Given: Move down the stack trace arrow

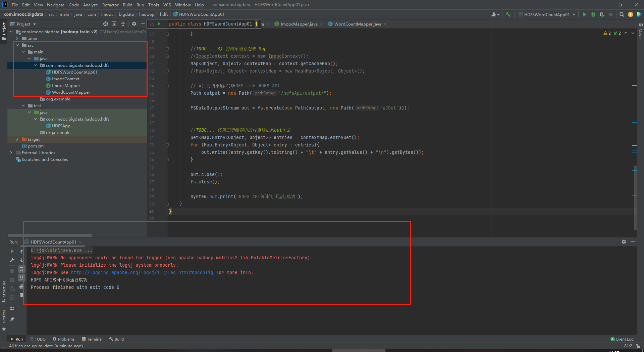Looking at the screenshot, I should pos(21,260).
